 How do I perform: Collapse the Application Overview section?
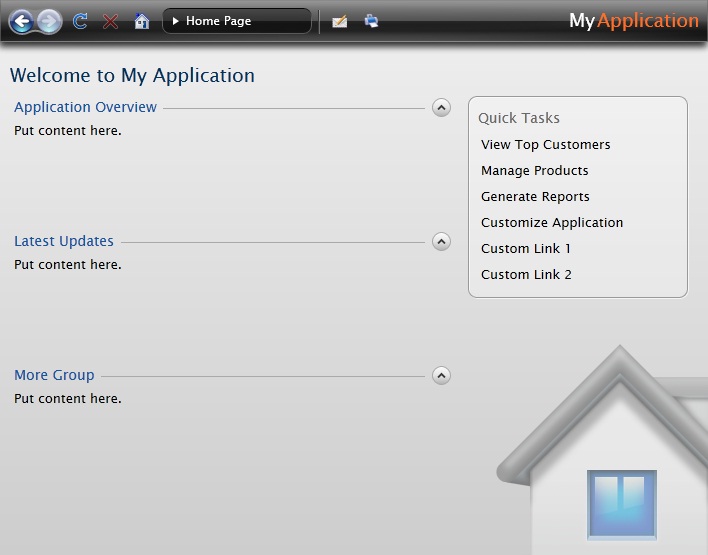point(441,107)
